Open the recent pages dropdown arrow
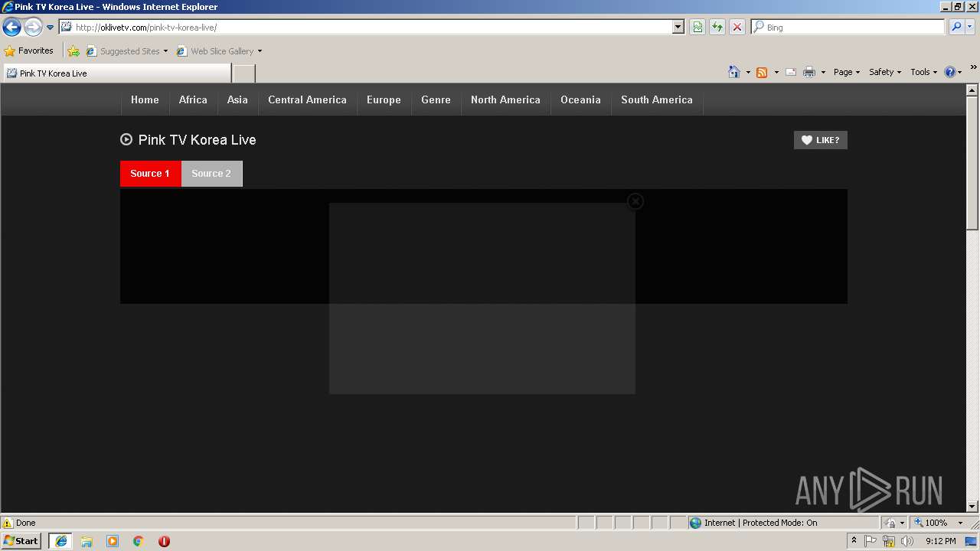This screenshot has width=980, height=551. click(x=51, y=28)
